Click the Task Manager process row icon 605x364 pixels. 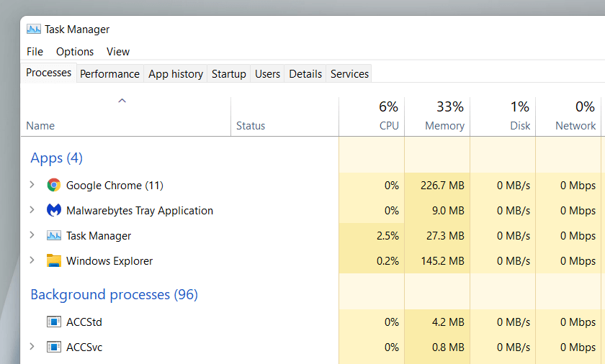coord(53,235)
